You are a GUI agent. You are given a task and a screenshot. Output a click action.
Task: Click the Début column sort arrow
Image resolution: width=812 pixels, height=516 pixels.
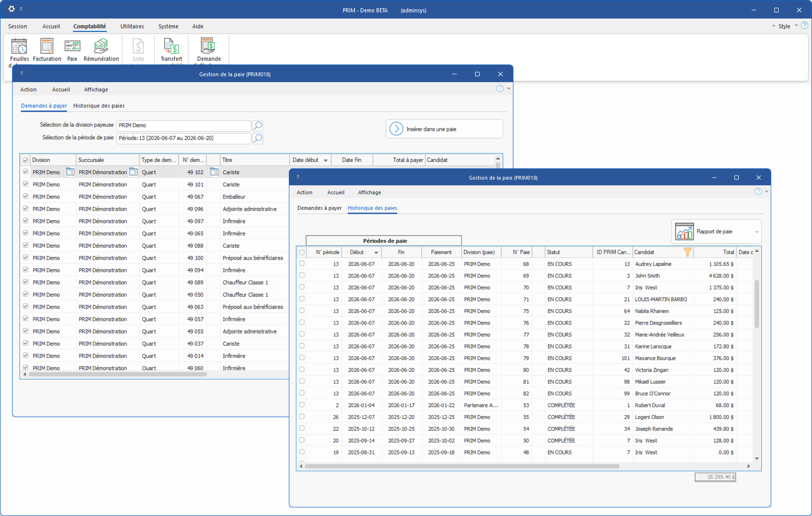tap(376, 252)
